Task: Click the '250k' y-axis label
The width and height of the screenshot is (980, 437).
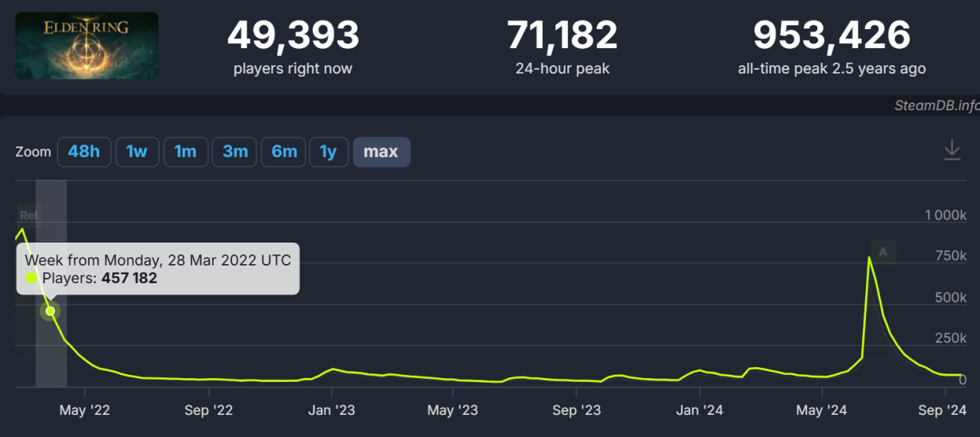Action: 952,338
